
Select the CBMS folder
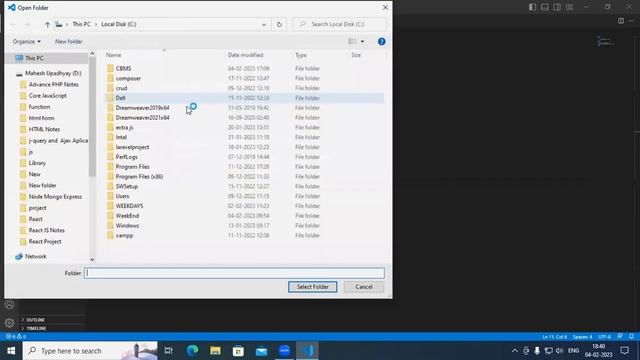[123, 69]
